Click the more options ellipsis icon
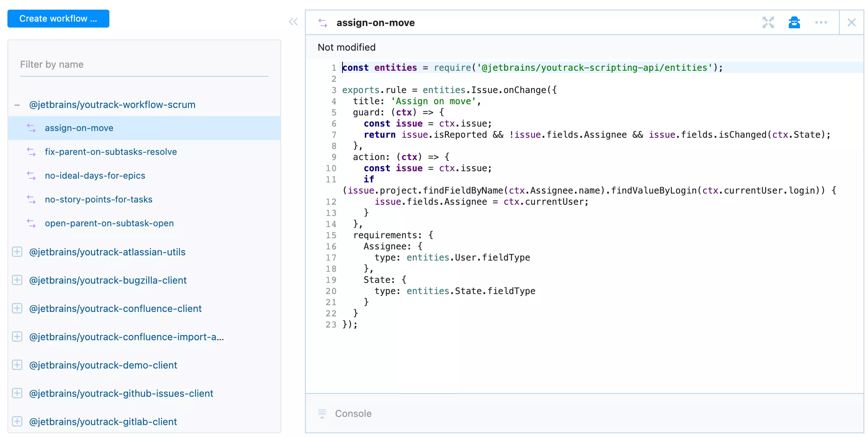The width and height of the screenshot is (868, 437). [x=821, y=22]
